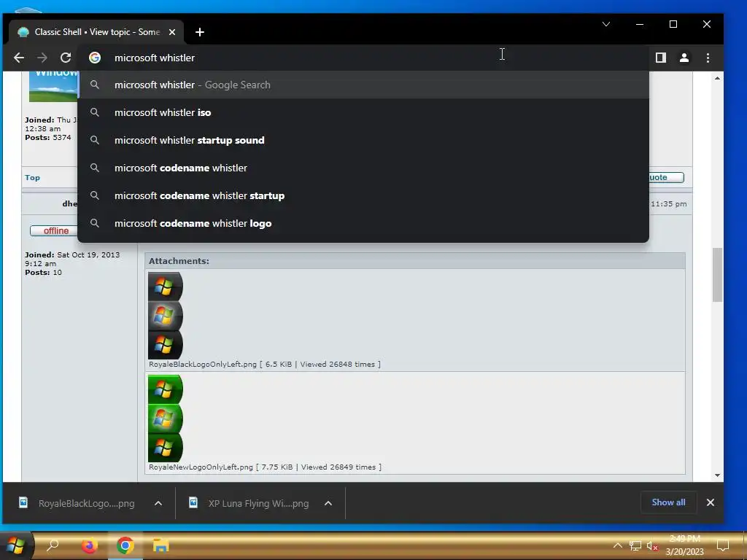Viewport: 747px width, 560px height.
Task: Open the network tray icon
Action: (635, 545)
